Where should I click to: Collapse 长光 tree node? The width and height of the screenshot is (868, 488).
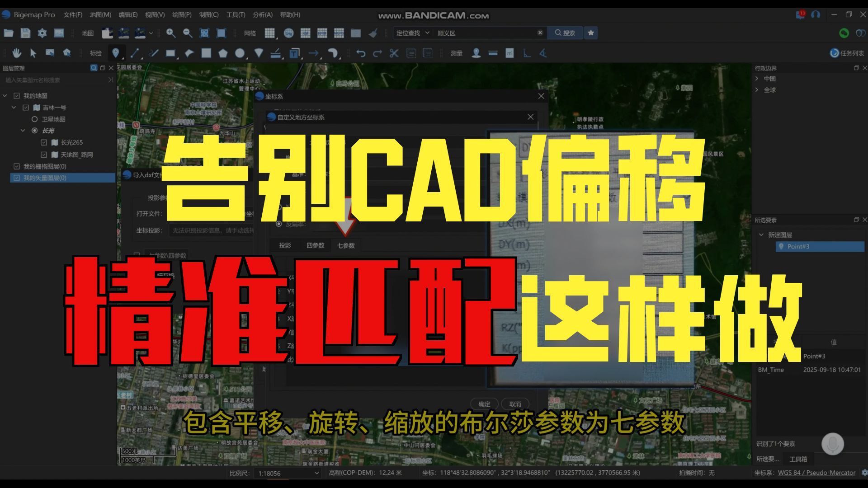[x=23, y=131]
